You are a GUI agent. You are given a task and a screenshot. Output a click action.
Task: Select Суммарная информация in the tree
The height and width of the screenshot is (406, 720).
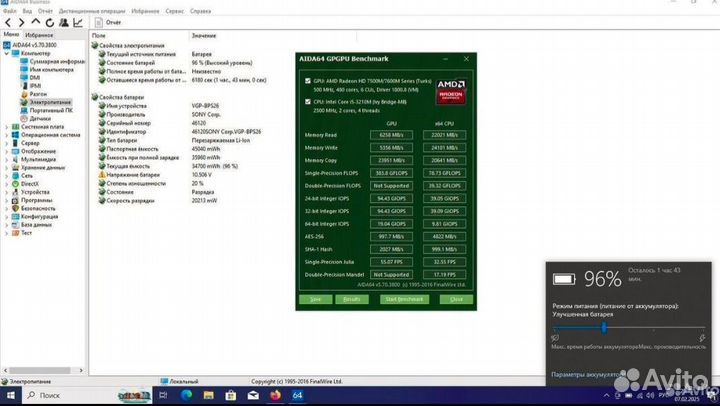coord(53,61)
